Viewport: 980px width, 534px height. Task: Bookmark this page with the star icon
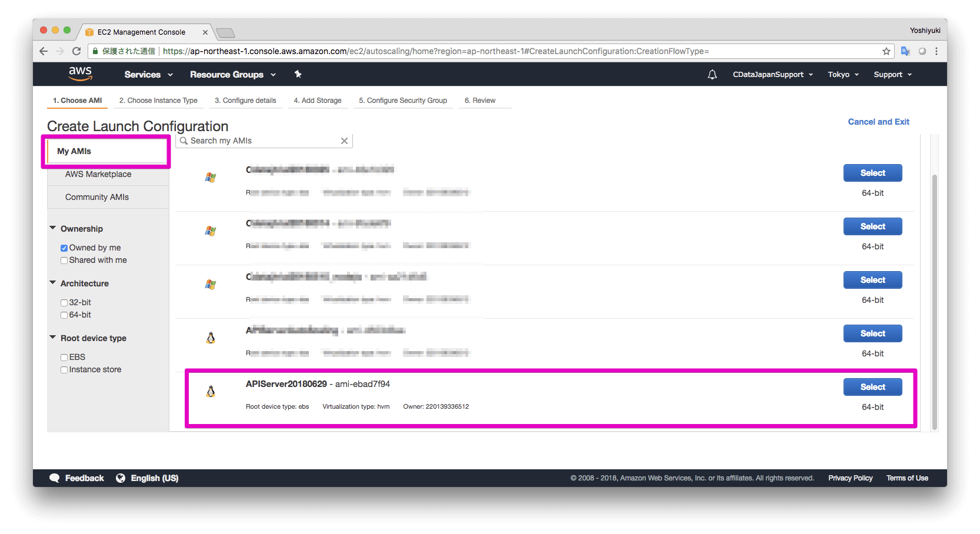point(886,51)
